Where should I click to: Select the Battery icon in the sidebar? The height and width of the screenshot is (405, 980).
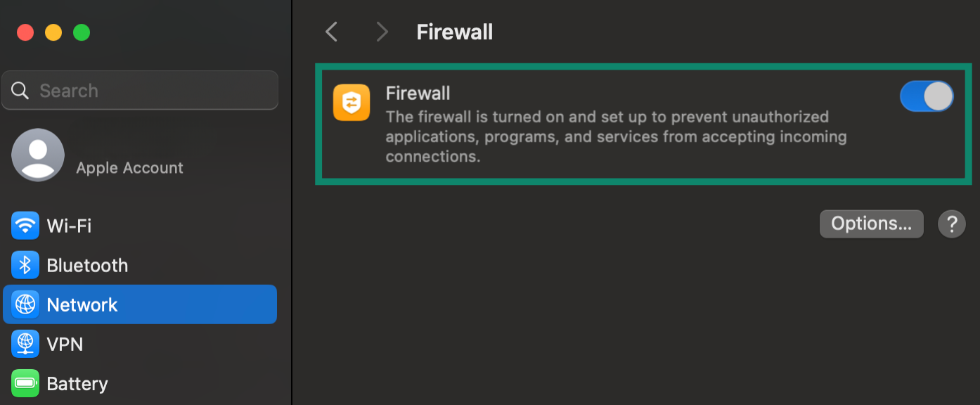[23, 383]
